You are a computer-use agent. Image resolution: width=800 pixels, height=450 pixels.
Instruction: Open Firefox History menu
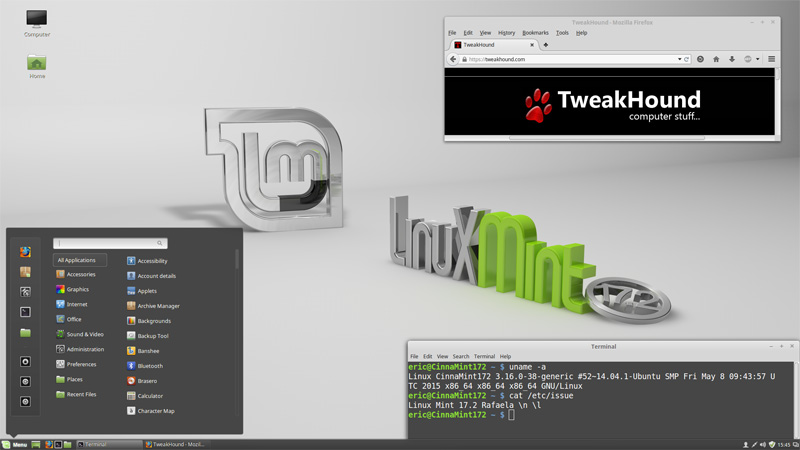coord(506,33)
